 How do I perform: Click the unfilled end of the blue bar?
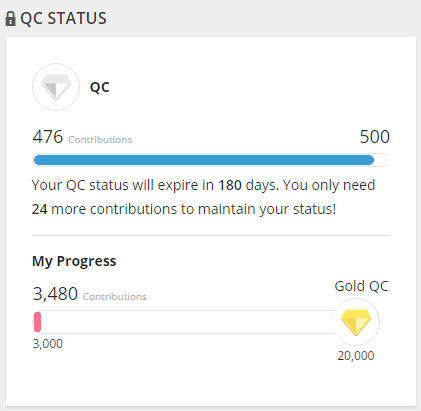[382, 160]
